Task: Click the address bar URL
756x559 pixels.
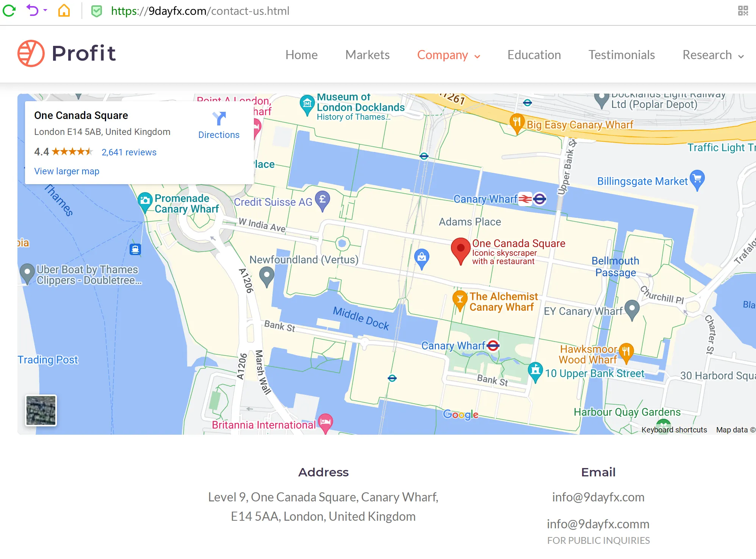Action: [x=200, y=11]
